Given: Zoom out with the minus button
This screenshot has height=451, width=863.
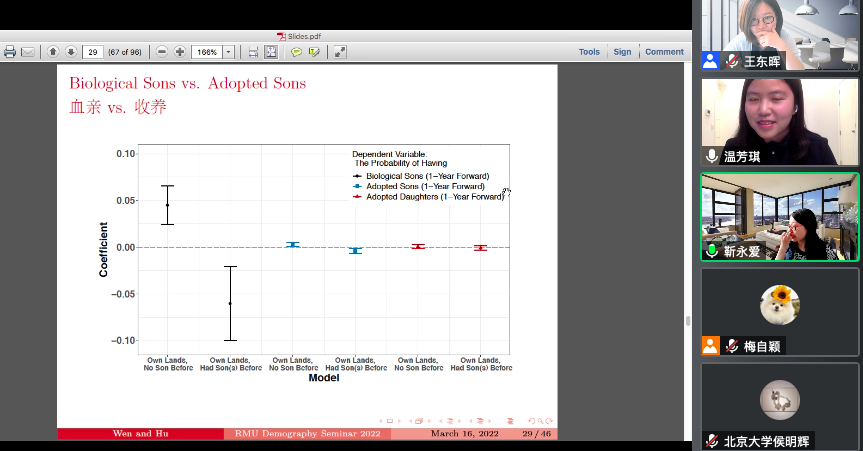Looking at the screenshot, I should coord(162,52).
